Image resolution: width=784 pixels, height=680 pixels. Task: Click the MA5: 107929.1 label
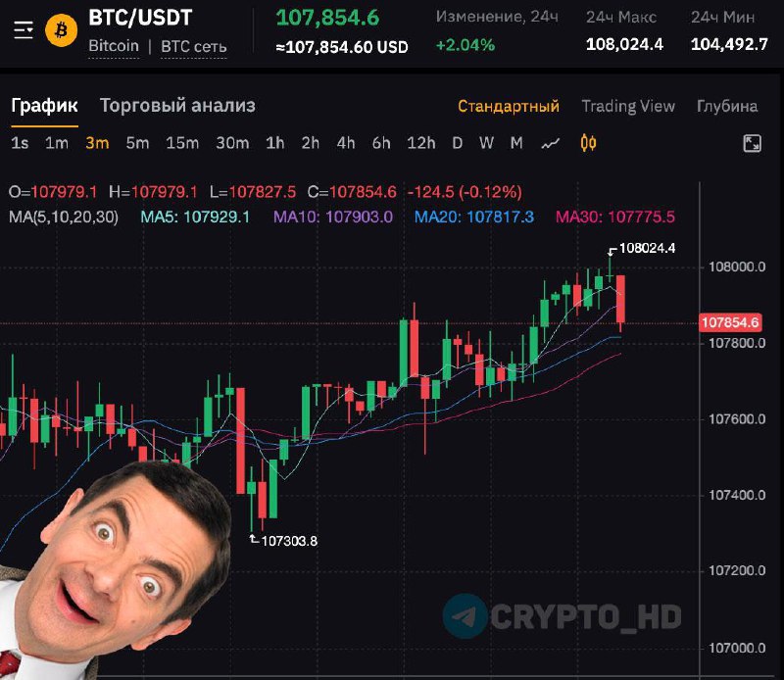(195, 217)
